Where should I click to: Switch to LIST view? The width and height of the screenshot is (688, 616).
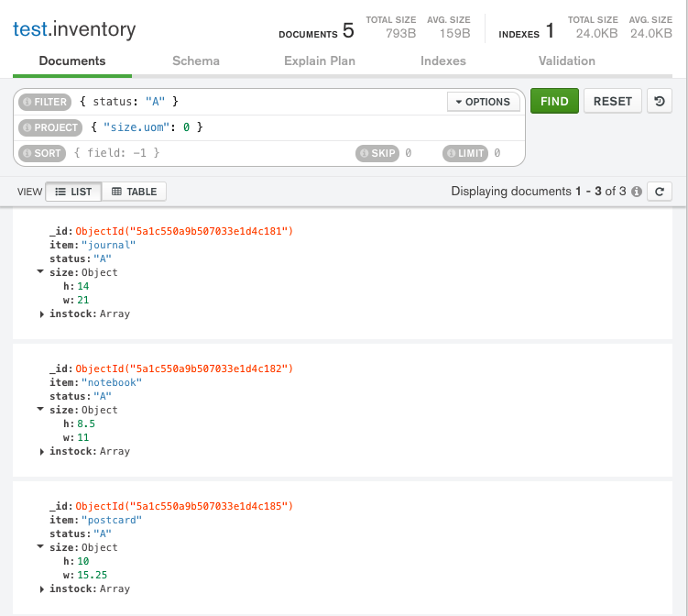coord(73,192)
